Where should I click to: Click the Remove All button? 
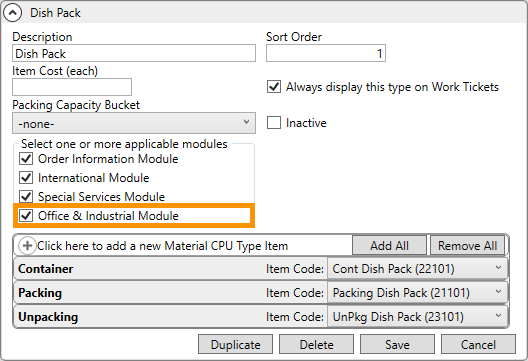(467, 245)
